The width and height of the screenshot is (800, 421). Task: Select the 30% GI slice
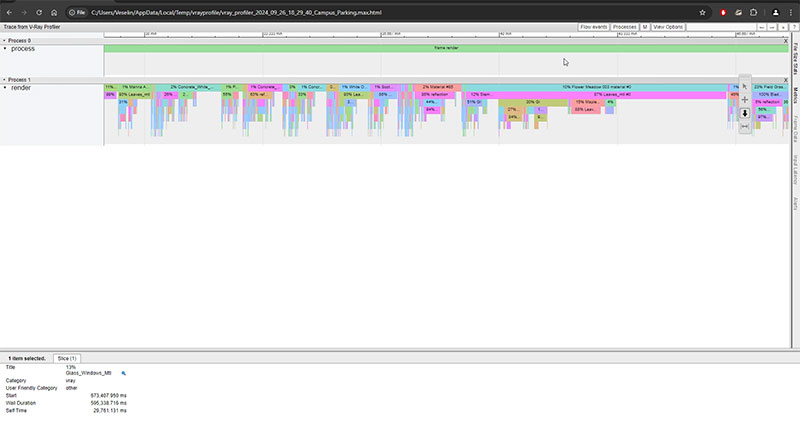[x=533, y=103]
